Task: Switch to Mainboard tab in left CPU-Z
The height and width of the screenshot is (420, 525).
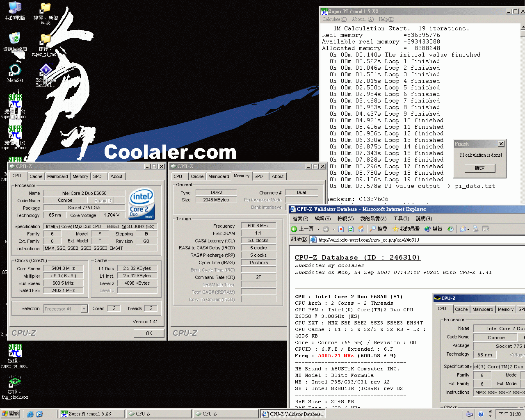Action: click(x=57, y=176)
